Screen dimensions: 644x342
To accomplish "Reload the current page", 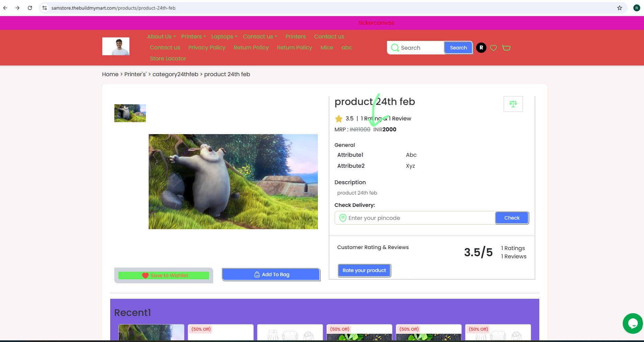I will pyautogui.click(x=30, y=8).
